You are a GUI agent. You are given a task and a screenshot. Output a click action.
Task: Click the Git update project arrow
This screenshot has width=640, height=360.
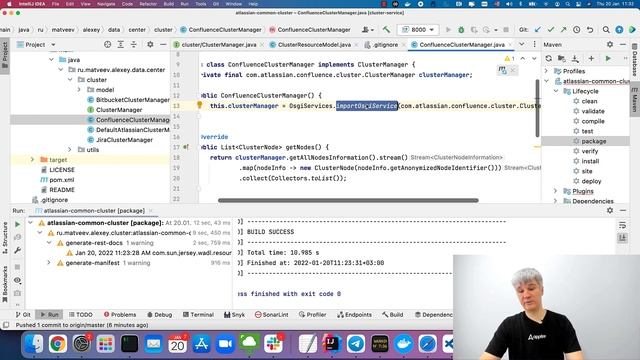[x=538, y=29]
